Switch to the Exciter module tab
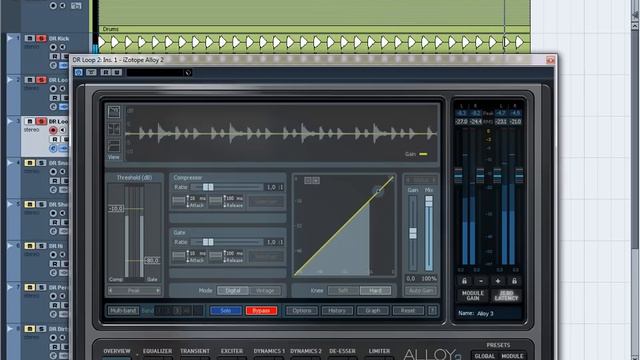Viewport: 640px width, 360px height. pyautogui.click(x=232, y=351)
